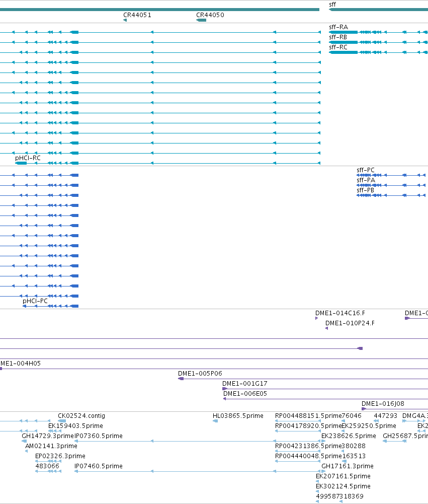Select the DME1-005P06 clone end block
This screenshot has height=504, width=428.
(x=181, y=379)
